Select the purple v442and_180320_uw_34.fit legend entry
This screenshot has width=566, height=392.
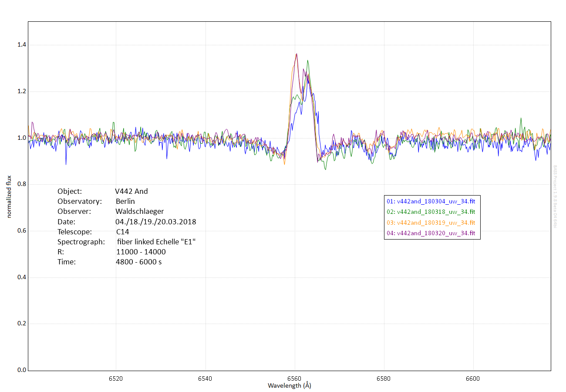point(431,233)
